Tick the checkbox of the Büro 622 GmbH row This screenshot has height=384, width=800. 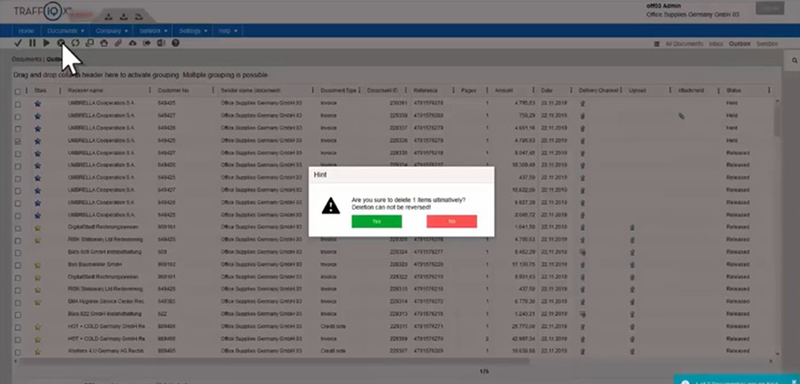coord(18,315)
